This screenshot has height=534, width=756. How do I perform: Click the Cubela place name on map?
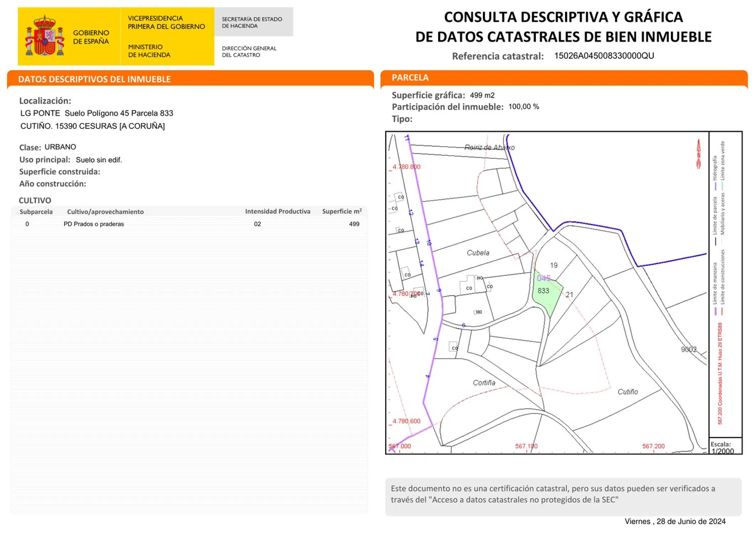(478, 253)
